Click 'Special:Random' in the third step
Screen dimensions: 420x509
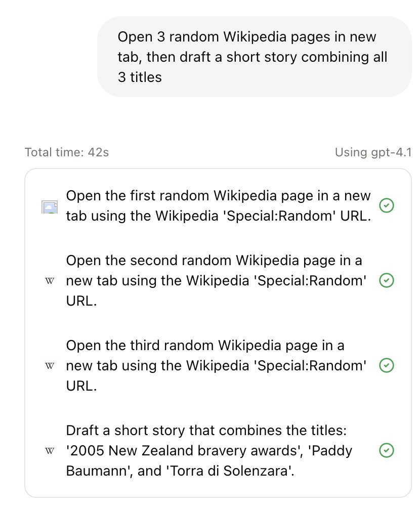tap(310, 365)
